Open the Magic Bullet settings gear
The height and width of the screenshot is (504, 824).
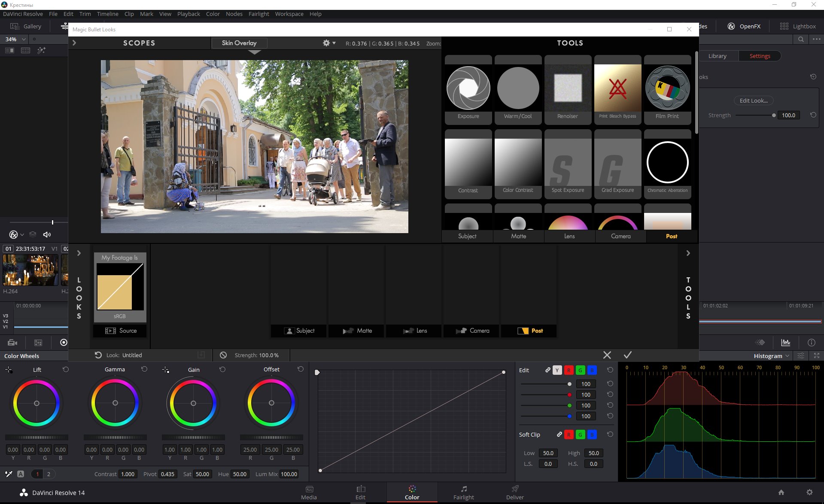328,43
